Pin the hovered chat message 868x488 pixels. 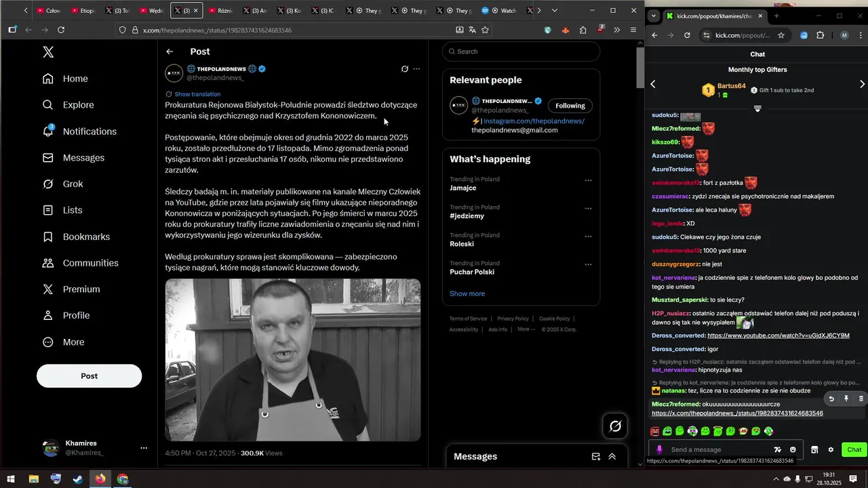click(846, 399)
